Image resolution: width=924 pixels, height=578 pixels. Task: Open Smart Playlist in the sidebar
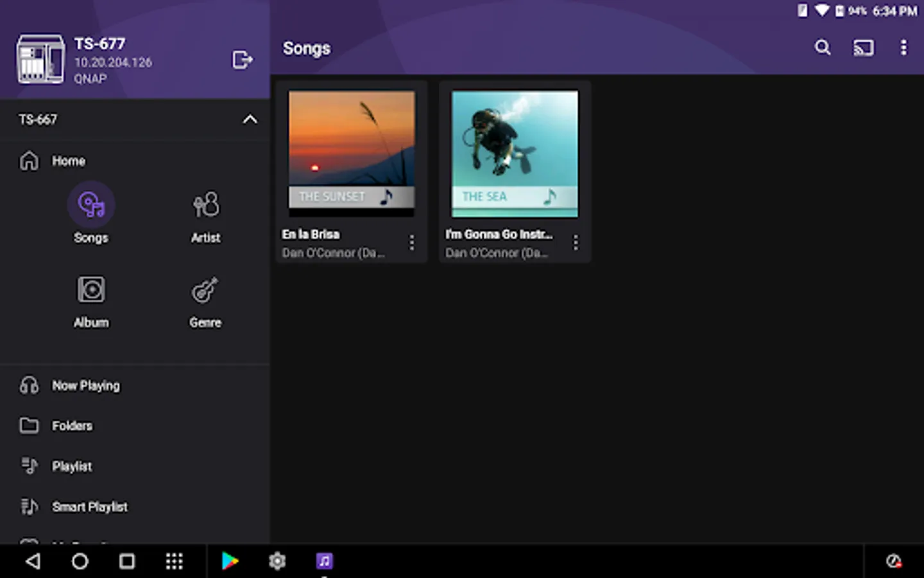tap(89, 507)
